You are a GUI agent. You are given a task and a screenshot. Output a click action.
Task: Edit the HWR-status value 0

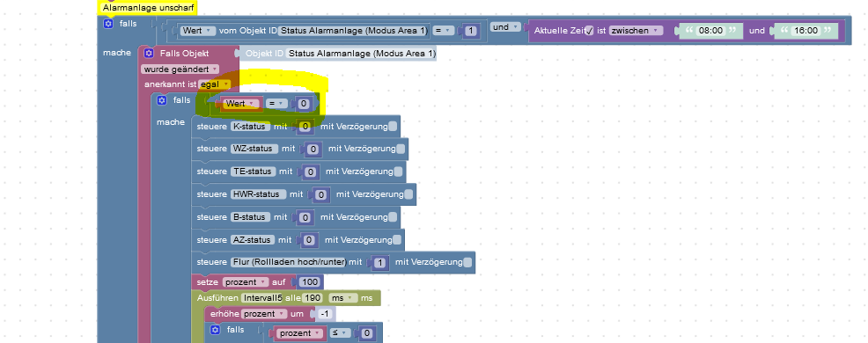321,194
